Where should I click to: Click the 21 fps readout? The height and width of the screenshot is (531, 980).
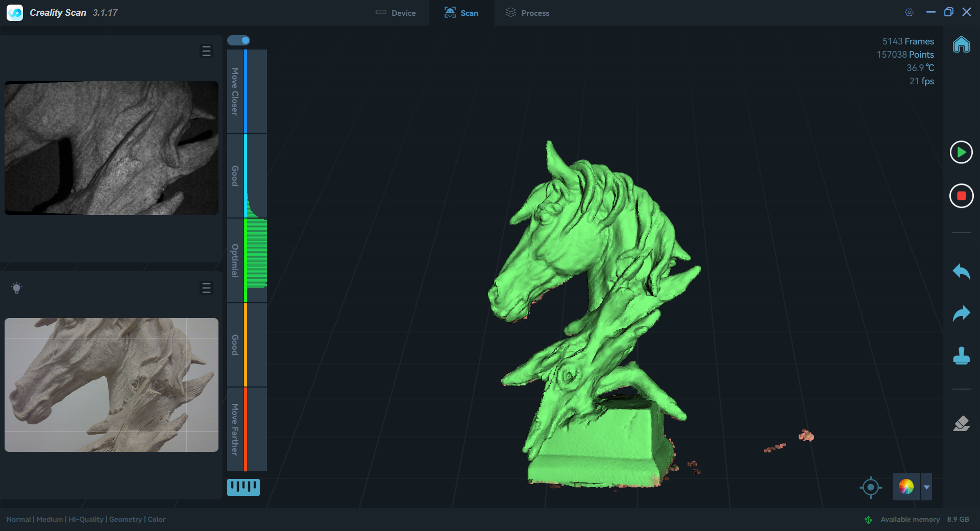pos(921,81)
